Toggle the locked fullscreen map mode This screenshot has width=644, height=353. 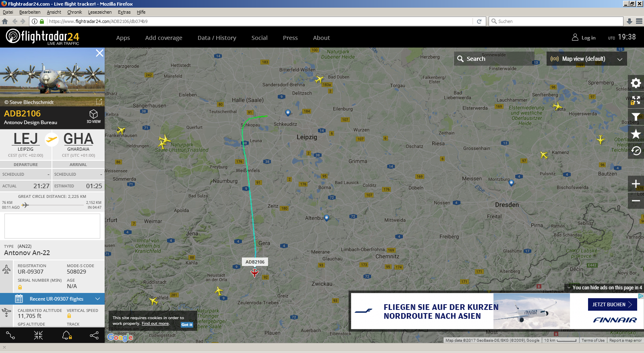coord(636,100)
